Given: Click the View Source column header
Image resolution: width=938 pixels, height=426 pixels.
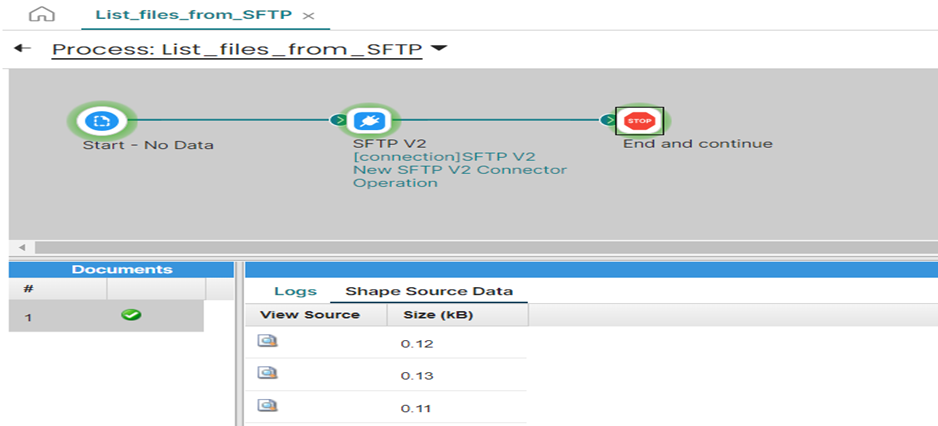Looking at the screenshot, I should pos(309,315).
